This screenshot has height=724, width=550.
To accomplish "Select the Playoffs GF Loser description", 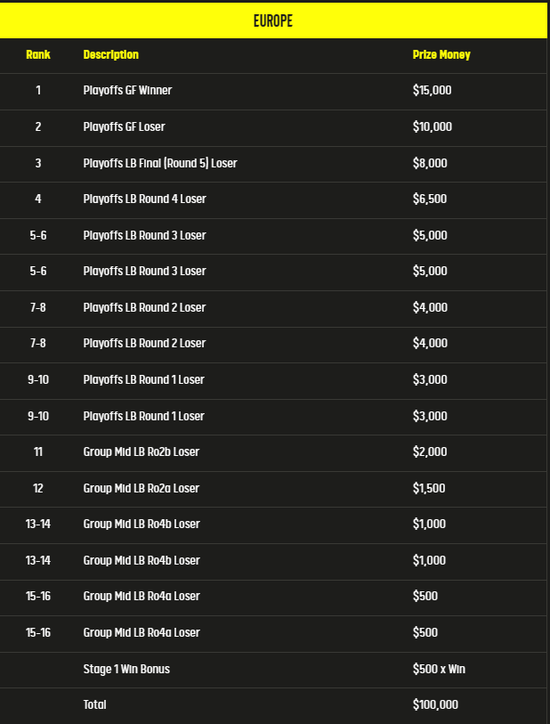I will tap(124, 127).
